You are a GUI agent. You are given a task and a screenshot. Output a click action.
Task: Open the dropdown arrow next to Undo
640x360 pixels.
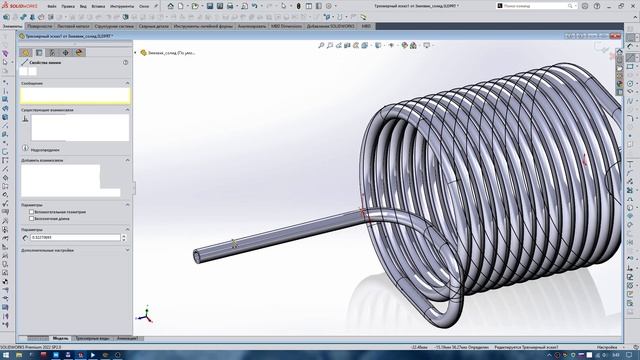tap(261, 6)
